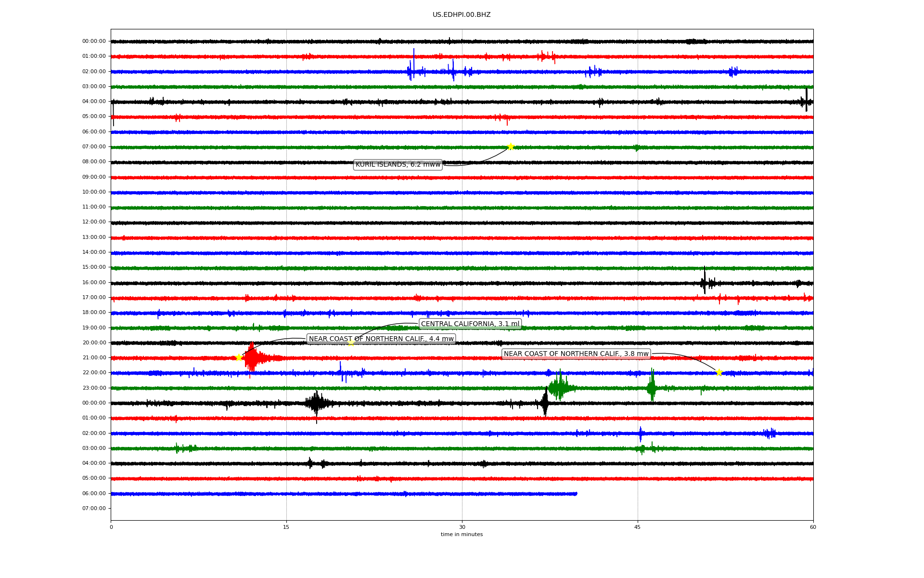Click CENTRAL CALIFORNIA, 3.1 ml annotation
Image resolution: width=924 pixels, height=578 pixels.
click(x=470, y=324)
